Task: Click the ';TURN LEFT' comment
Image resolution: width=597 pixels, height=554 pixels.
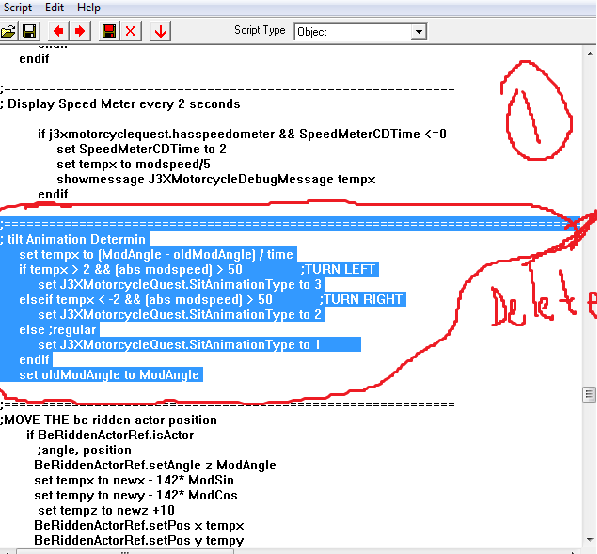Action: coord(338,270)
